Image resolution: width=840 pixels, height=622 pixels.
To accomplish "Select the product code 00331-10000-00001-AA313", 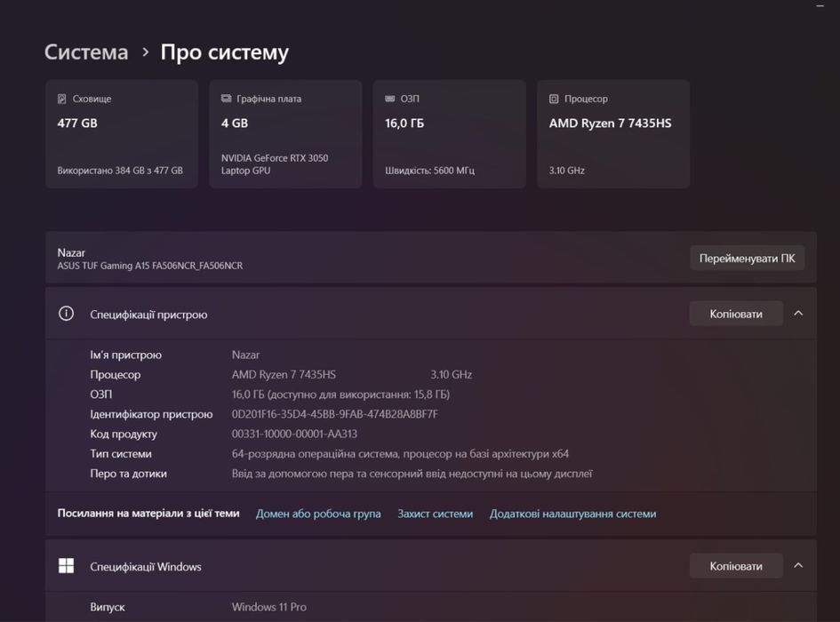I will [x=294, y=434].
